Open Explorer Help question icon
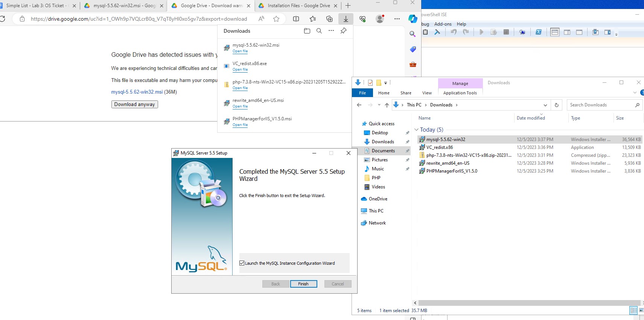Image resolution: width=644 pixels, height=320 pixels. [x=642, y=93]
